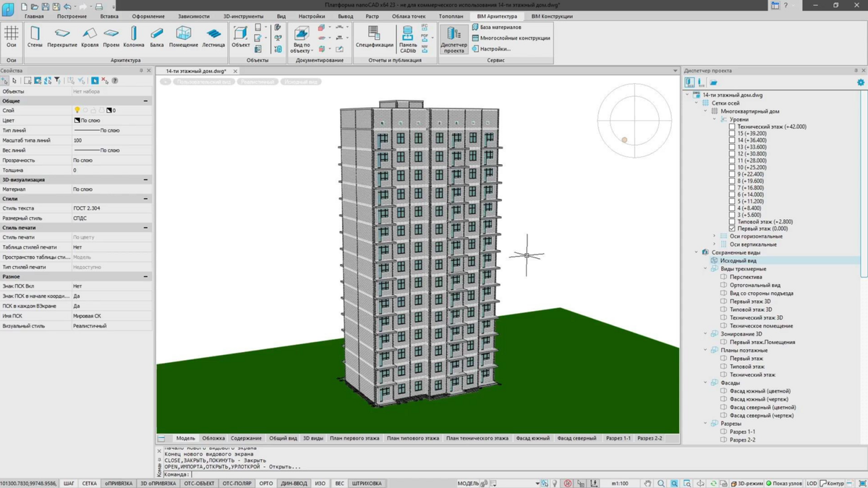Open Вид по объекту tool
Viewport: 868px width, 488px height.
[x=301, y=39]
